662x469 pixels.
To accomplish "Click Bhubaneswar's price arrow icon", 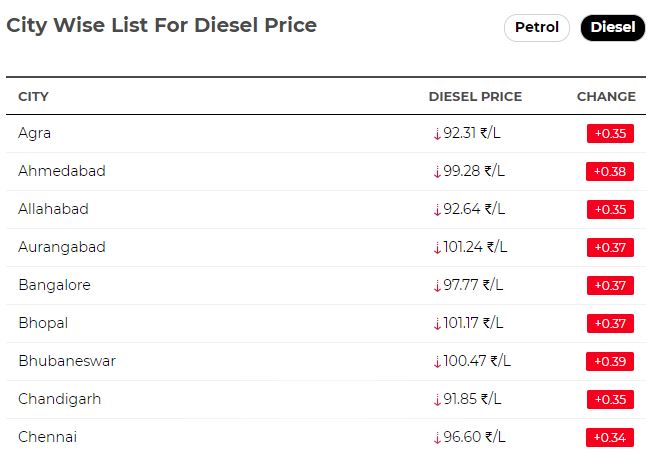I will tap(437, 361).
